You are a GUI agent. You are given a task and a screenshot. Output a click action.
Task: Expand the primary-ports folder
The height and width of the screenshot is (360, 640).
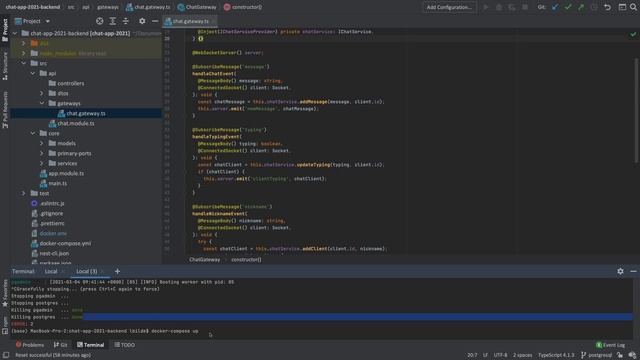coord(42,153)
